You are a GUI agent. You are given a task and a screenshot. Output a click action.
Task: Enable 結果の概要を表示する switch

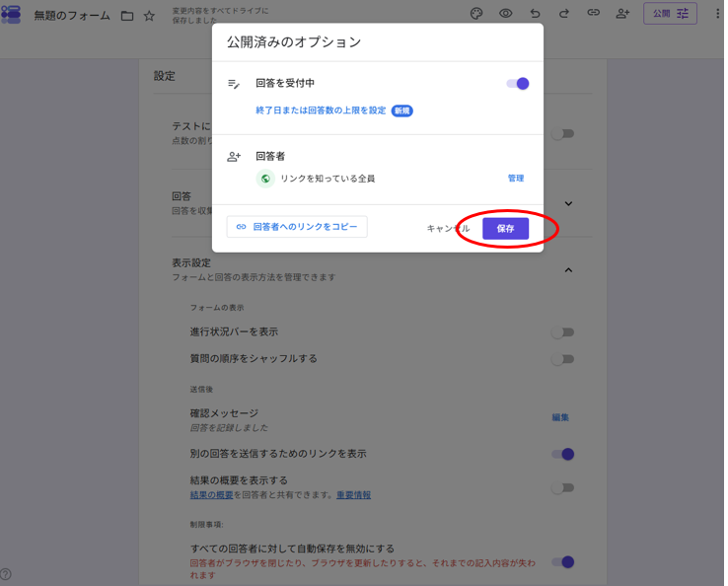(x=562, y=488)
